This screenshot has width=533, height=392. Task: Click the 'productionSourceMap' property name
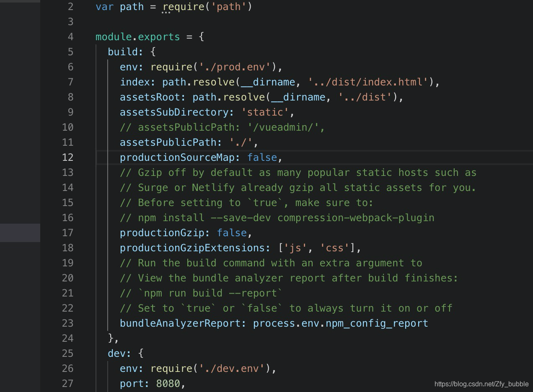coord(177,157)
